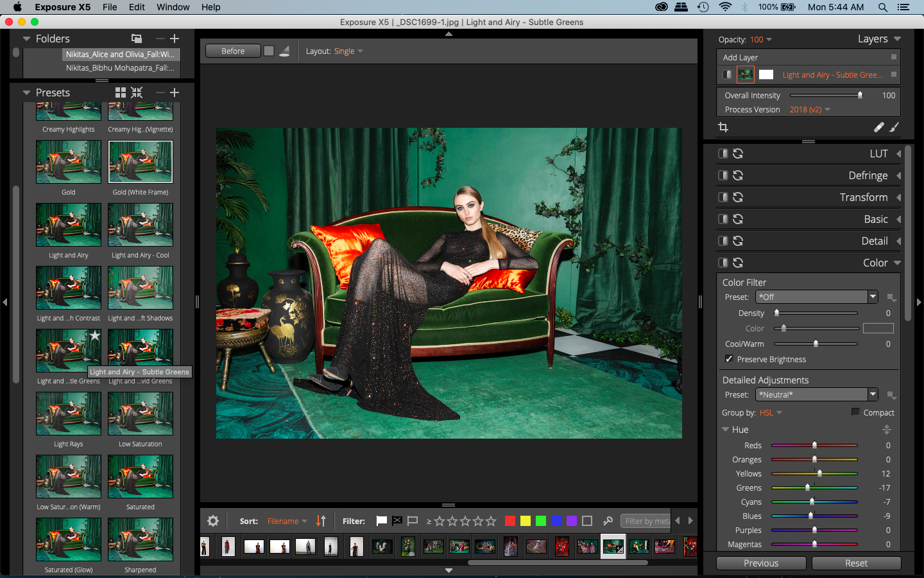The image size is (924, 578).
Task: Expand the Transform panel
Action: 898,197
